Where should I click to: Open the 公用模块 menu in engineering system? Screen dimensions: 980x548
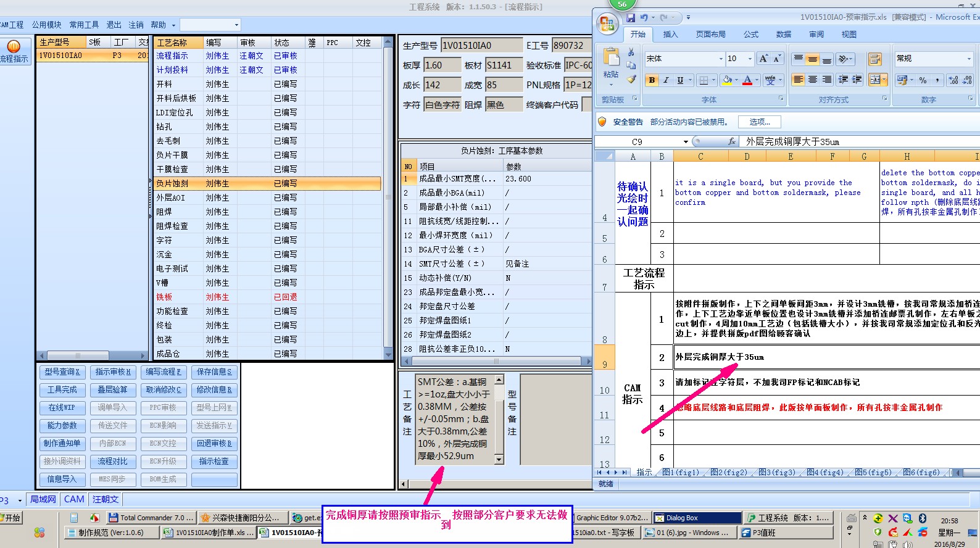47,25
